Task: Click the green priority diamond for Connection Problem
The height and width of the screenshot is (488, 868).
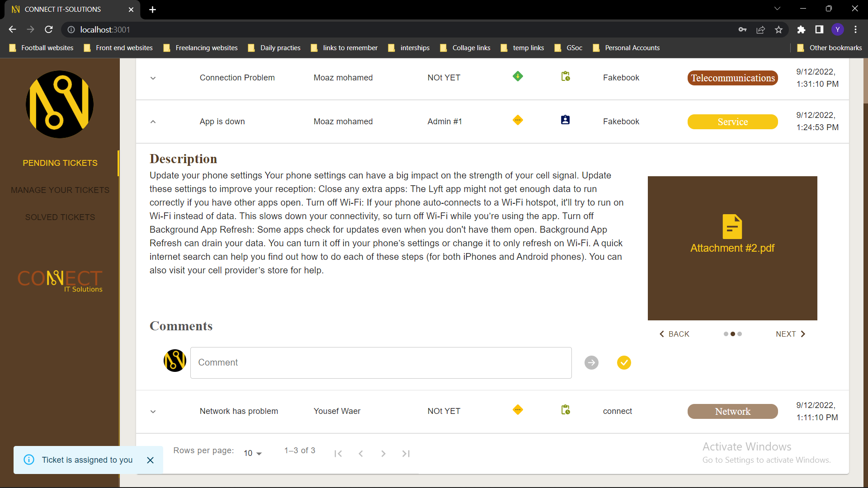Action: pyautogui.click(x=518, y=76)
